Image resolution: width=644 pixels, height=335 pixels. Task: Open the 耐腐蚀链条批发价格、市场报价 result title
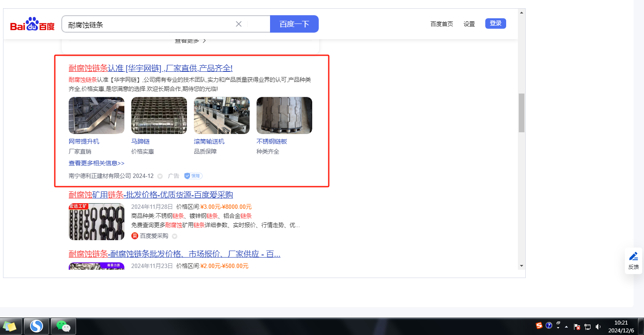click(x=174, y=254)
